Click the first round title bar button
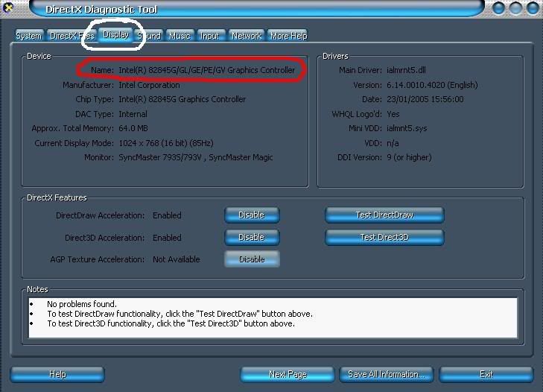543x392 pixels. click(498, 8)
